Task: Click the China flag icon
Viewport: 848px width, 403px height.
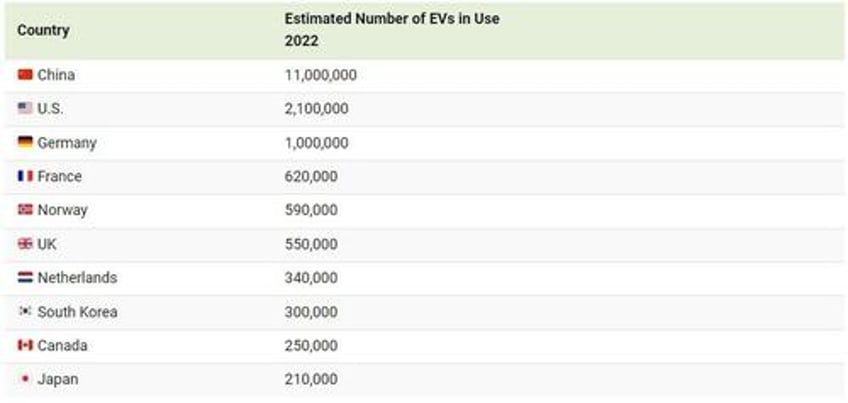Action: pyautogui.click(x=25, y=75)
